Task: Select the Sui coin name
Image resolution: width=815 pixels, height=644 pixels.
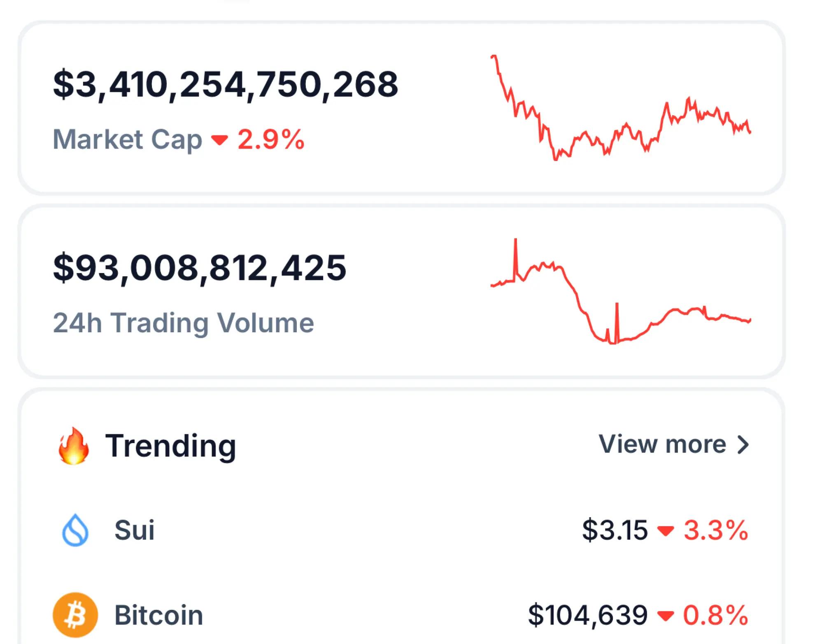Action: [135, 530]
